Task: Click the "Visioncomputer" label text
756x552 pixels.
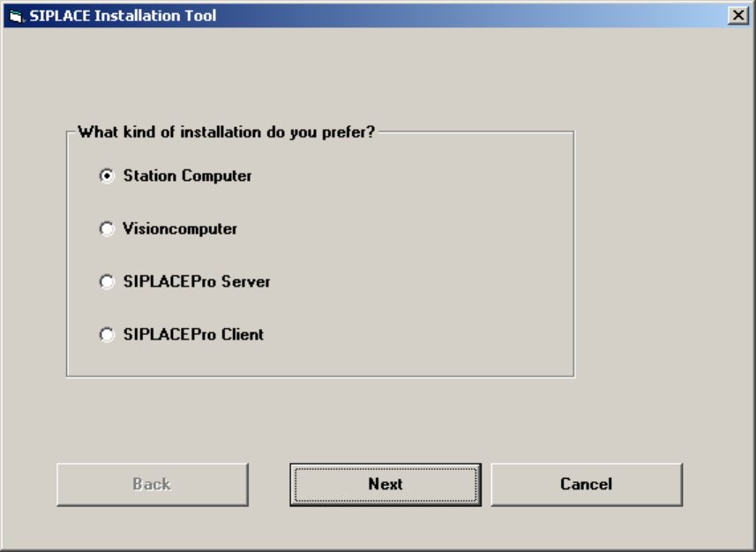Action: 180,229
